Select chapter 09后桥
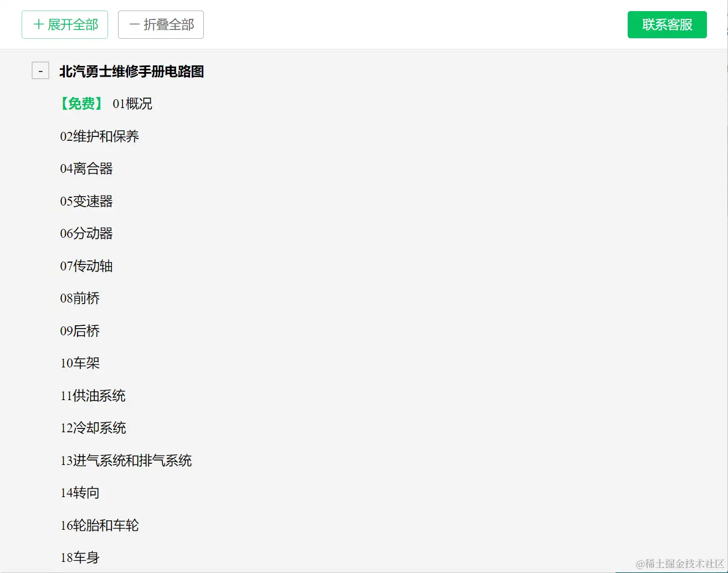The height and width of the screenshot is (573, 728). 80,331
